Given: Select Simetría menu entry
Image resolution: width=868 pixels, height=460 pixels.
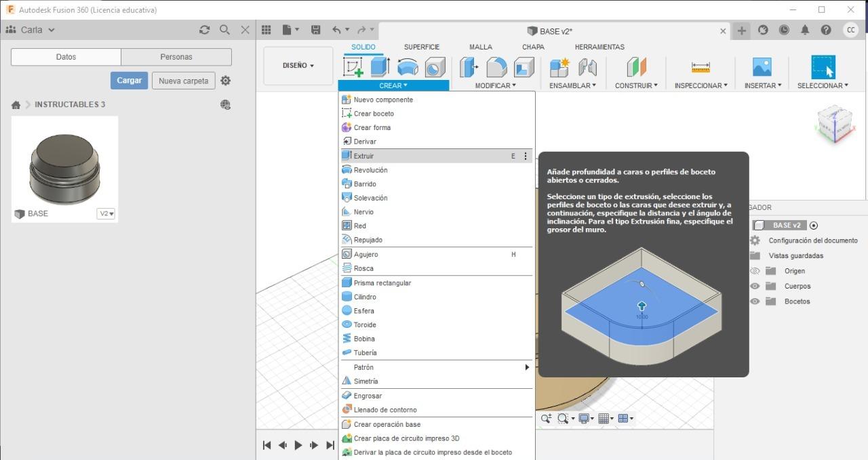Looking at the screenshot, I should [437, 381].
